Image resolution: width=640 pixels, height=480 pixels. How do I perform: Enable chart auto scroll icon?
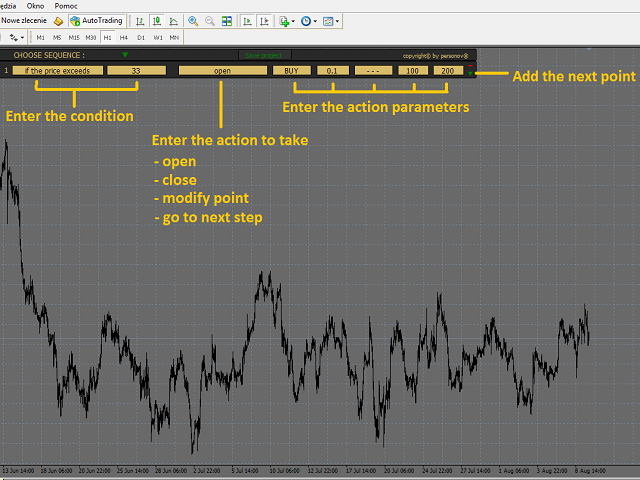(x=247, y=21)
